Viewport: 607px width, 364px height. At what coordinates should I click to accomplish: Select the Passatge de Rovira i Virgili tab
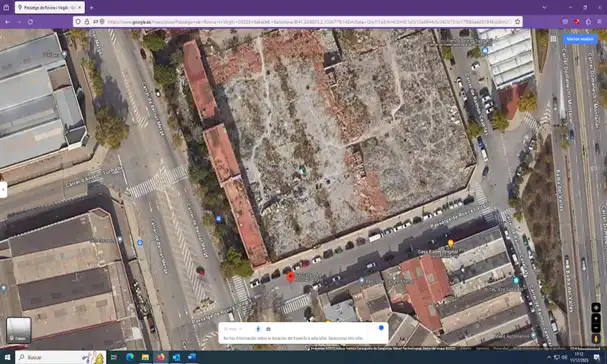pos(50,7)
